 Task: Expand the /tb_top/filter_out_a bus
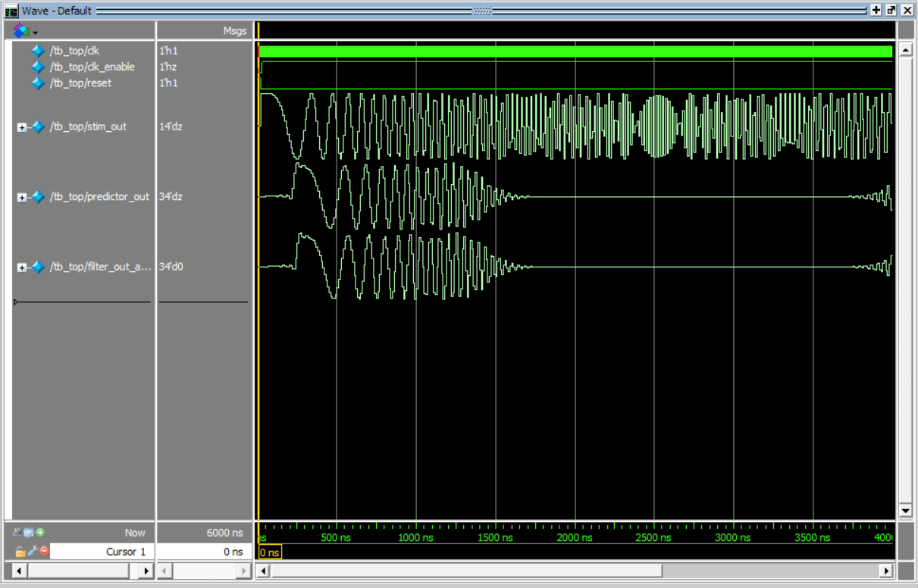[x=20, y=267]
